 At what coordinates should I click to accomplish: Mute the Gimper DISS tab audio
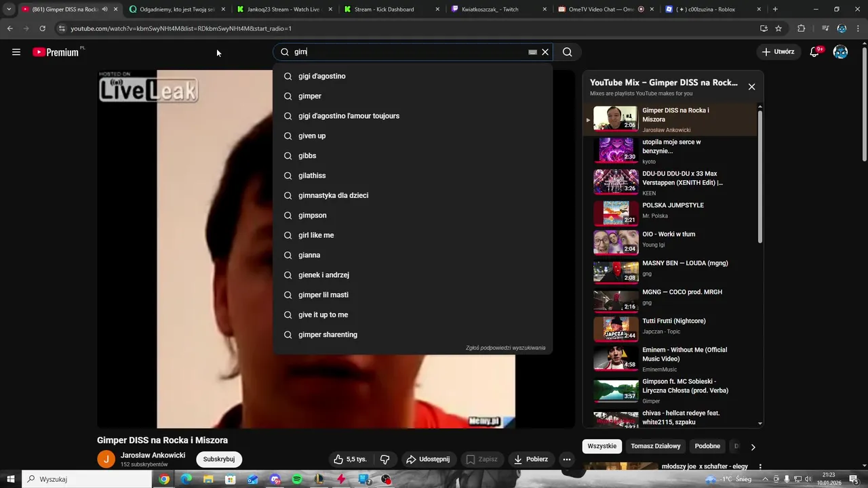pyautogui.click(x=104, y=9)
